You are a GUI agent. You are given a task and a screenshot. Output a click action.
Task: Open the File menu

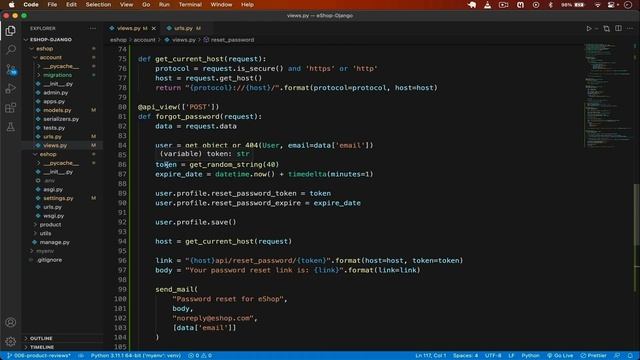52,5
